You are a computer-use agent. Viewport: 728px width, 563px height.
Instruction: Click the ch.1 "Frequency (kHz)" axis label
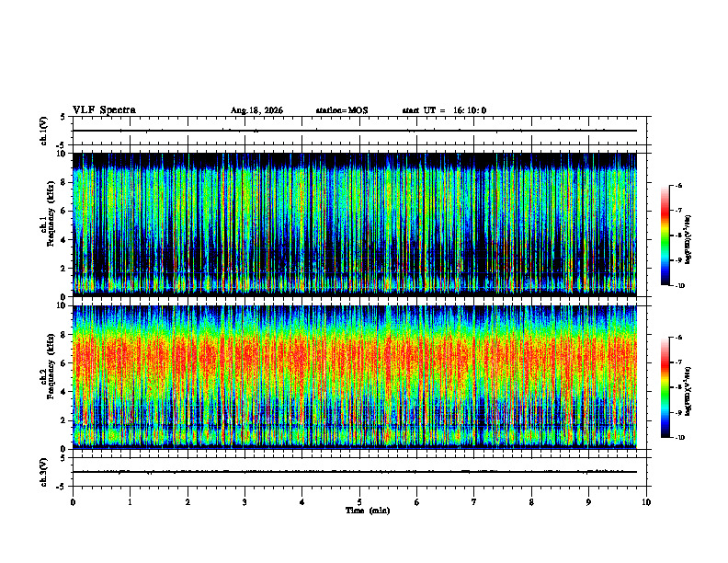pyautogui.click(x=51, y=214)
